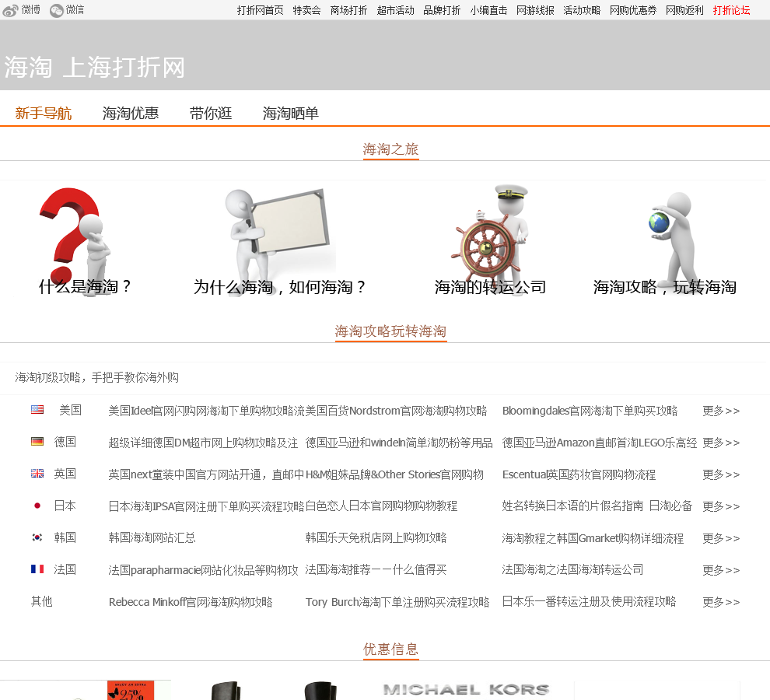The height and width of the screenshot is (700, 770).
Task: Open 小编直击 in top navigation
Action: tap(488, 10)
